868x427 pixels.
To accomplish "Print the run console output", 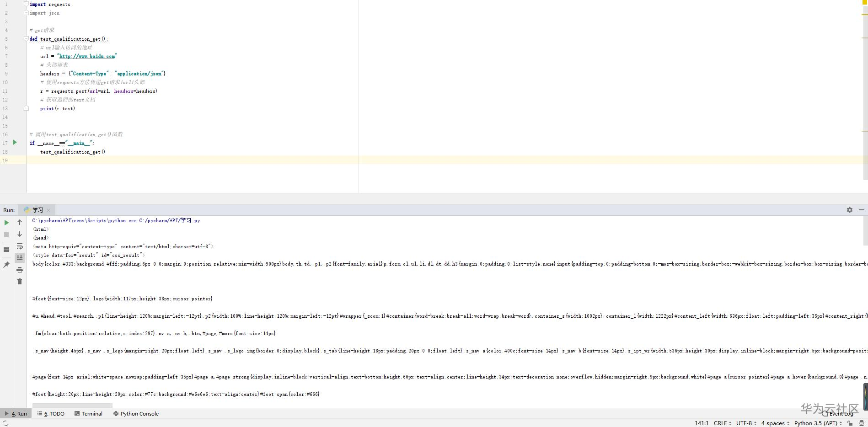I will coord(20,270).
